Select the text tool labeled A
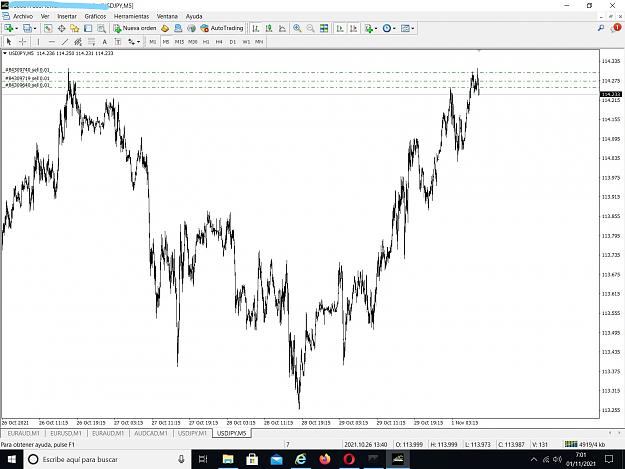 (x=104, y=41)
